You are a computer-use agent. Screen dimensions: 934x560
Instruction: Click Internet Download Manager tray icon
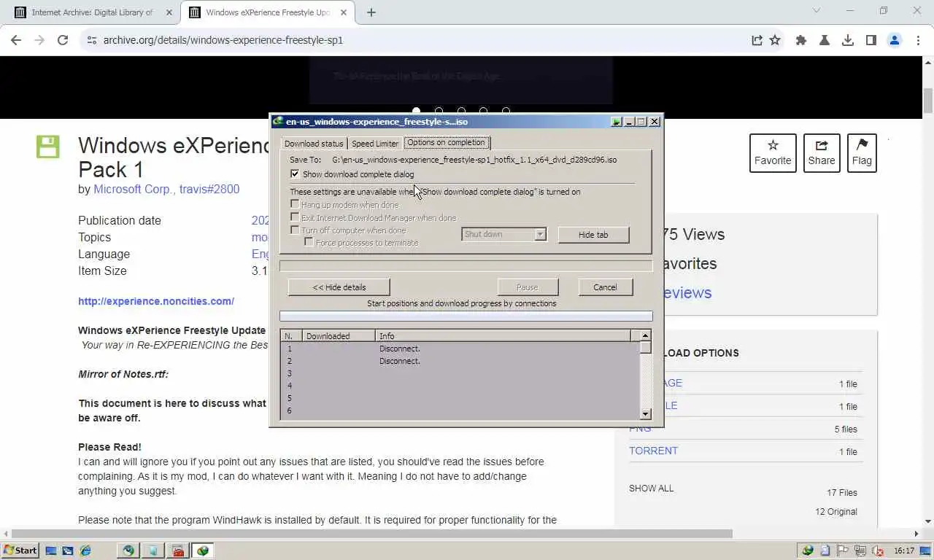pyautogui.click(x=808, y=551)
